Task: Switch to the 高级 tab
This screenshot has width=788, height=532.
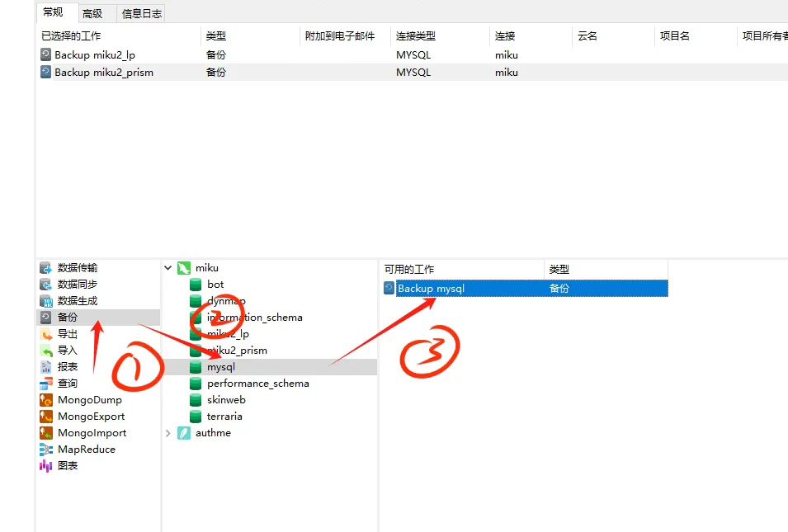Action: pyautogui.click(x=92, y=13)
